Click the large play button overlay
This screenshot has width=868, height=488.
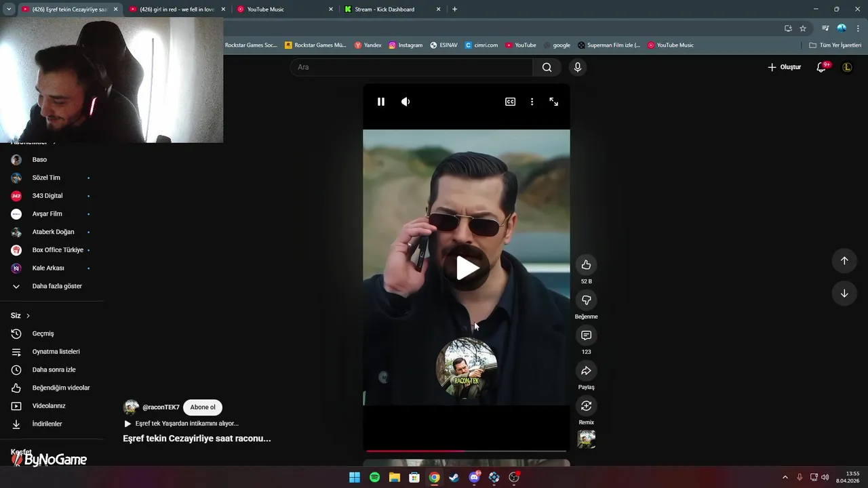coord(467,268)
